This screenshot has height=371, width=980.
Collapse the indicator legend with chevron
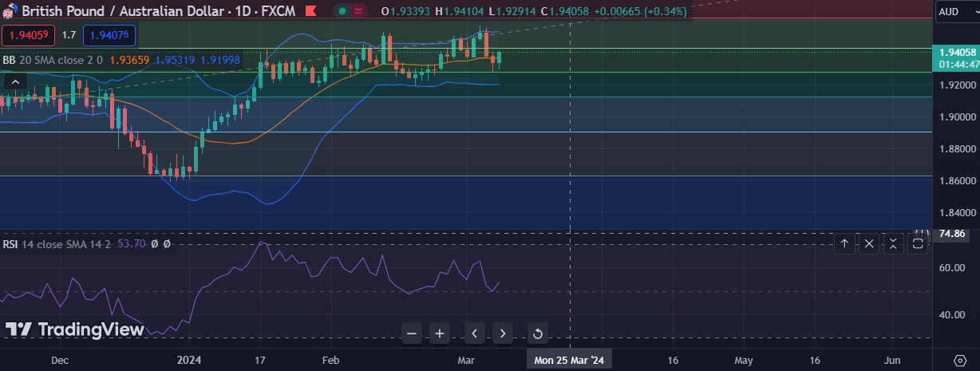[x=15, y=81]
